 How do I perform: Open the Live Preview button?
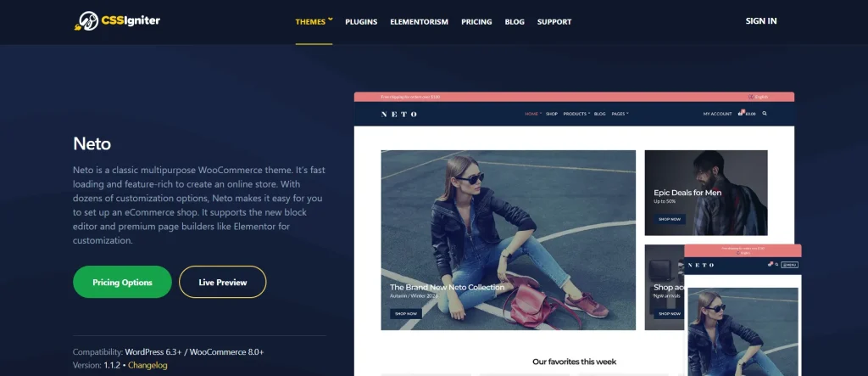[223, 282]
